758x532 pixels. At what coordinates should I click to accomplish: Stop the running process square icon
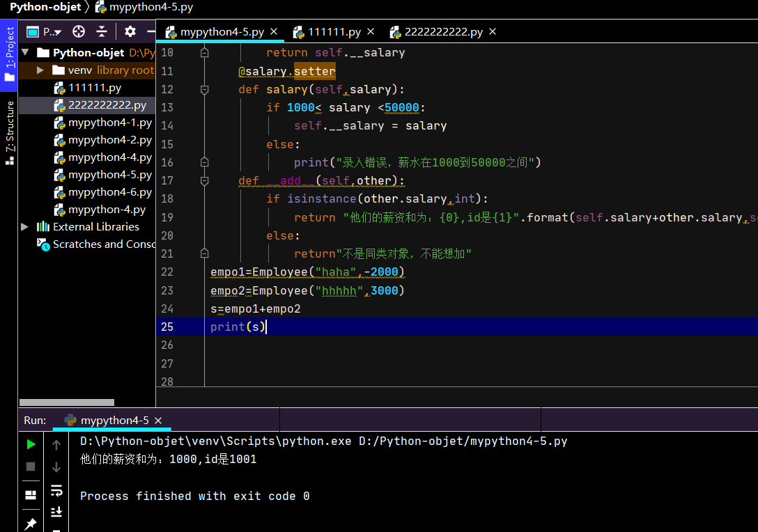[31, 467]
